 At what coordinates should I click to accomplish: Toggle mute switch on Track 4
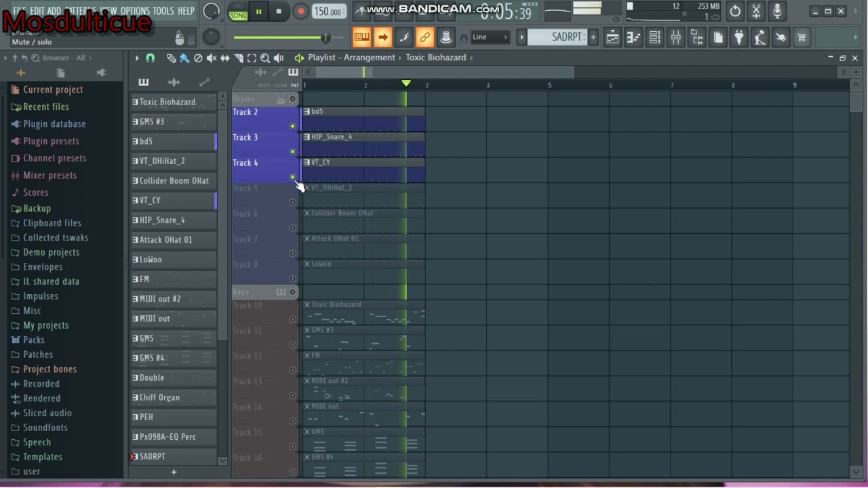click(x=292, y=177)
